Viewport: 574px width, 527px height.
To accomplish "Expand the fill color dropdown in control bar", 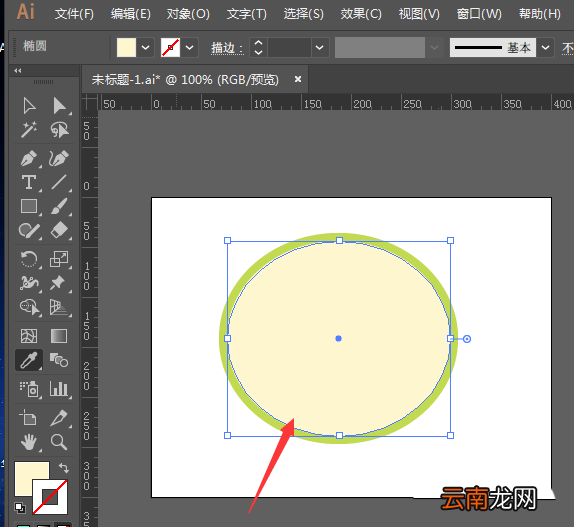I will pos(146,48).
